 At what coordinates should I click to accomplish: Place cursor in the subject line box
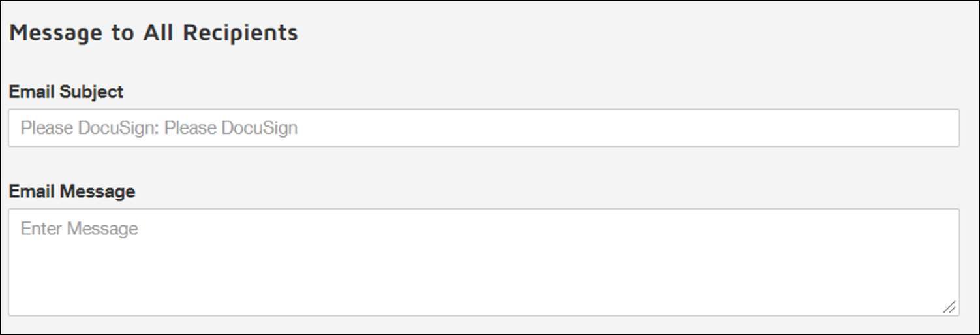[x=483, y=128]
